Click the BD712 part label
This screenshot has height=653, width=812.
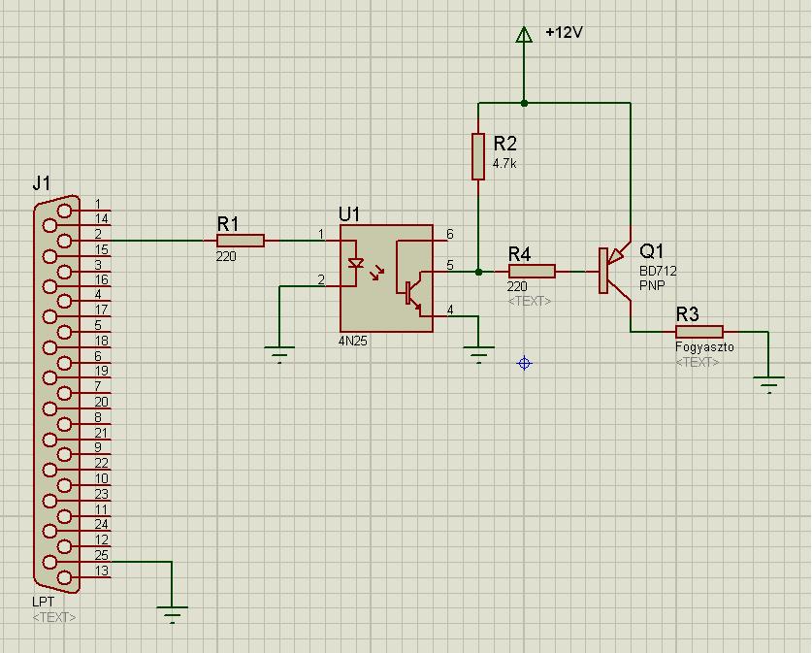click(658, 271)
